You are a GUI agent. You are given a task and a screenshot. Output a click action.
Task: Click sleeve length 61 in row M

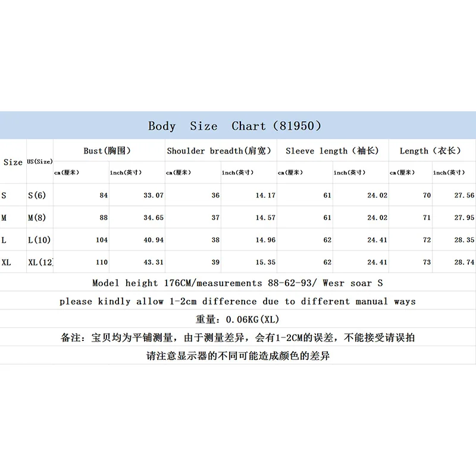pyautogui.click(x=327, y=218)
